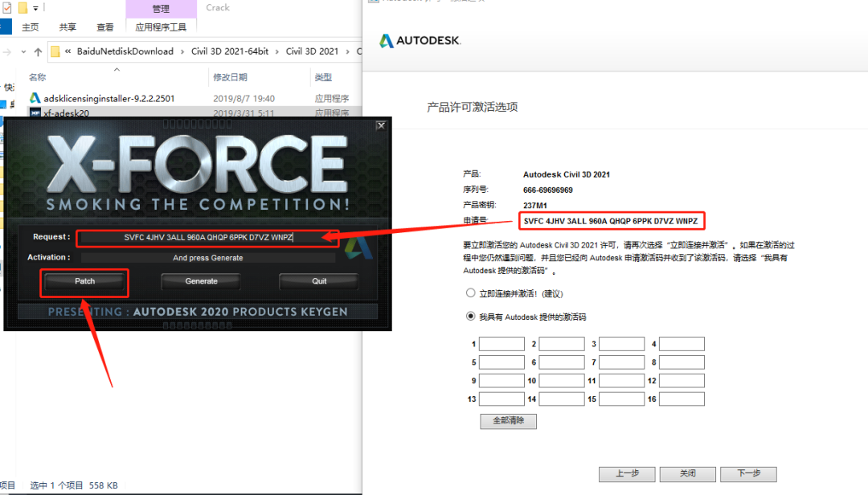The height and width of the screenshot is (495, 868).
Task: Expand the chevron after Civil 3D 2021-64bit breadcrumb
Action: tap(276, 51)
